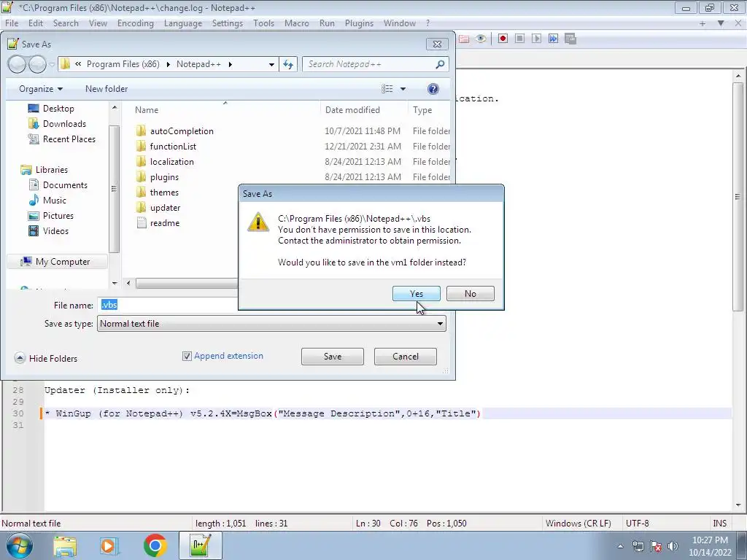Expand the arrow after Program Files (x86)
Screen dimensions: 747x560
click(x=168, y=64)
